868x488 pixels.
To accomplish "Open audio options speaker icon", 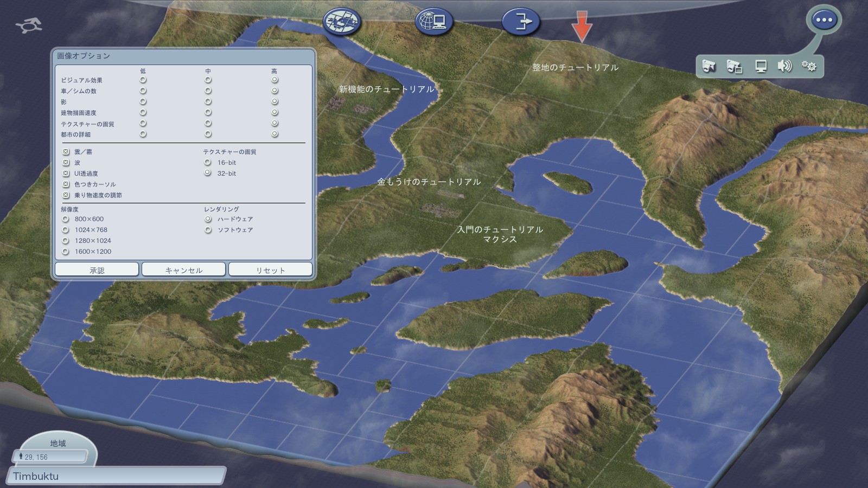I will point(784,66).
